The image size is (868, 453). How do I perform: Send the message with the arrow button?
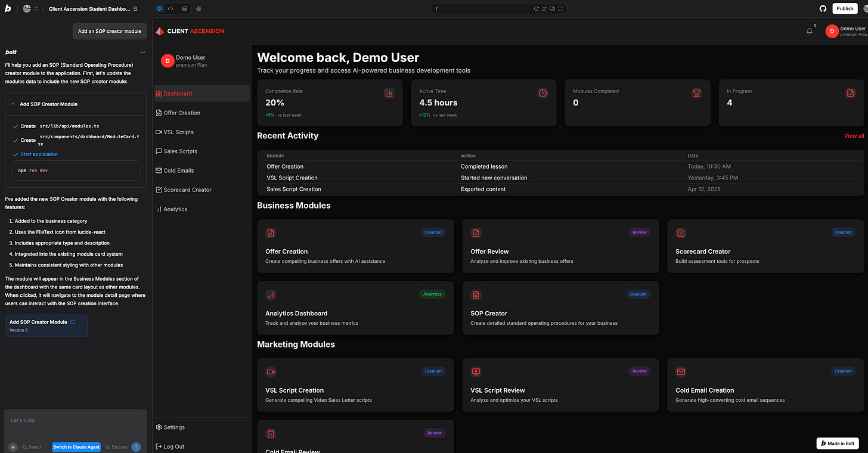click(x=137, y=447)
